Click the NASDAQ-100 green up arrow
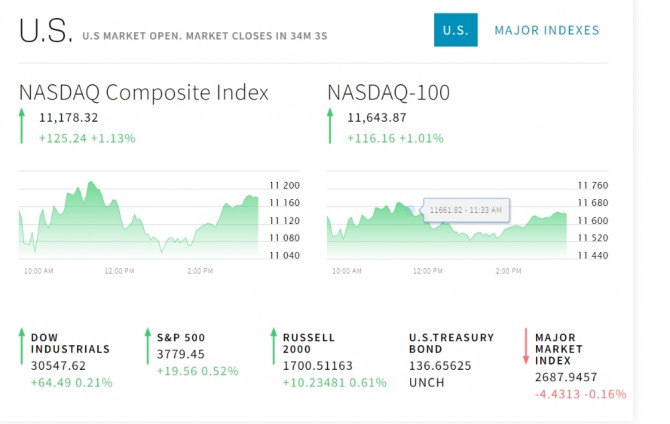This screenshot has height=424, width=670. pos(331,127)
